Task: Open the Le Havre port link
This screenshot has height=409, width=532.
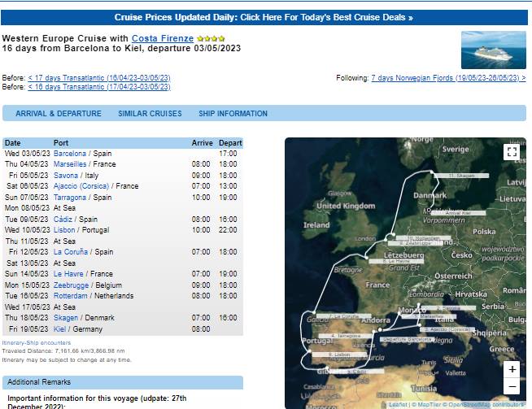Action: point(68,274)
